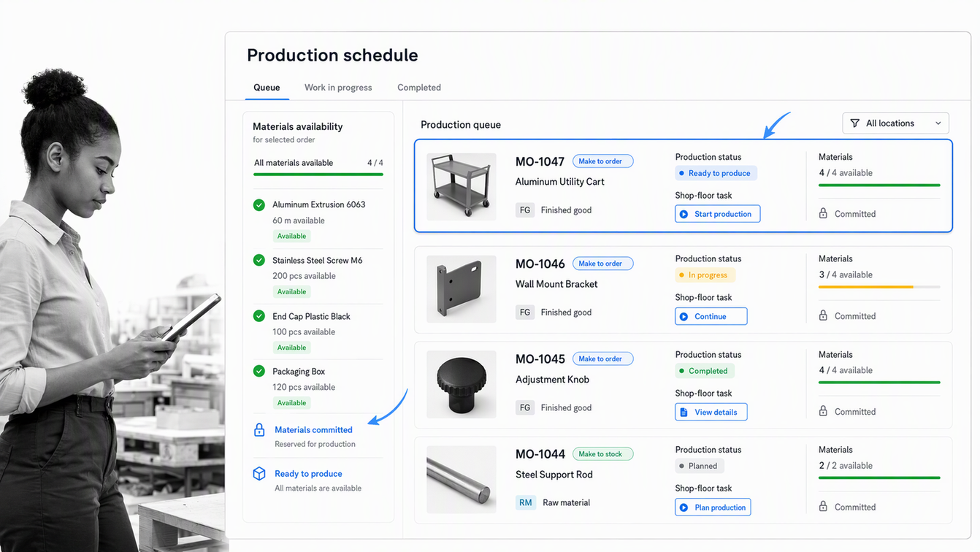Viewport: 980px width, 552px height.
Task: Click the FG badge on Adjustment Knob
Action: pos(525,408)
